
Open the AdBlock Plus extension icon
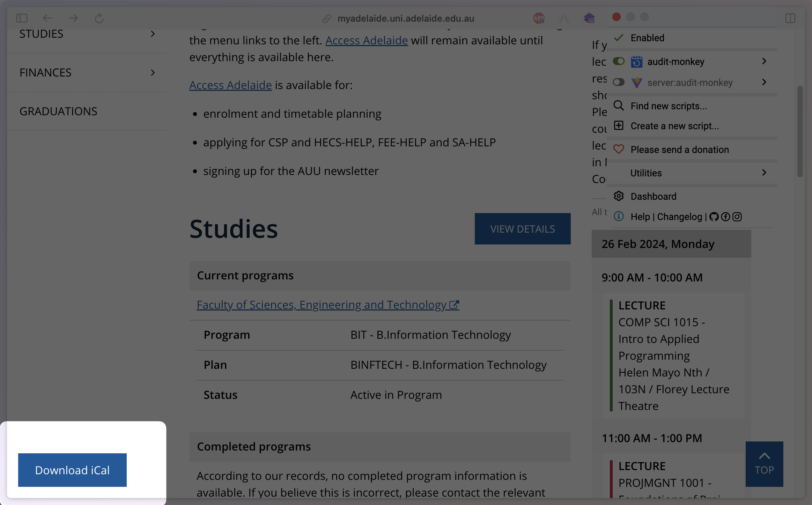click(539, 18)
